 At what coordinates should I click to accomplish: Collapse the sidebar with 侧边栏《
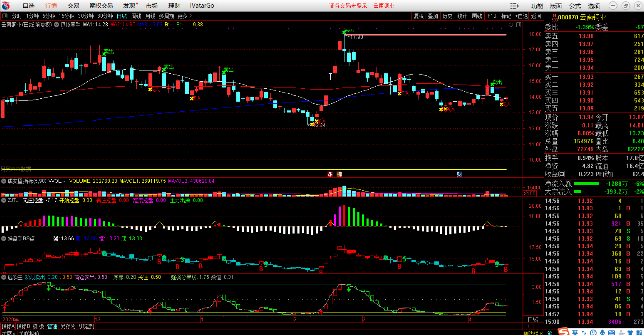pyautogui.click(x=533, y=333)
